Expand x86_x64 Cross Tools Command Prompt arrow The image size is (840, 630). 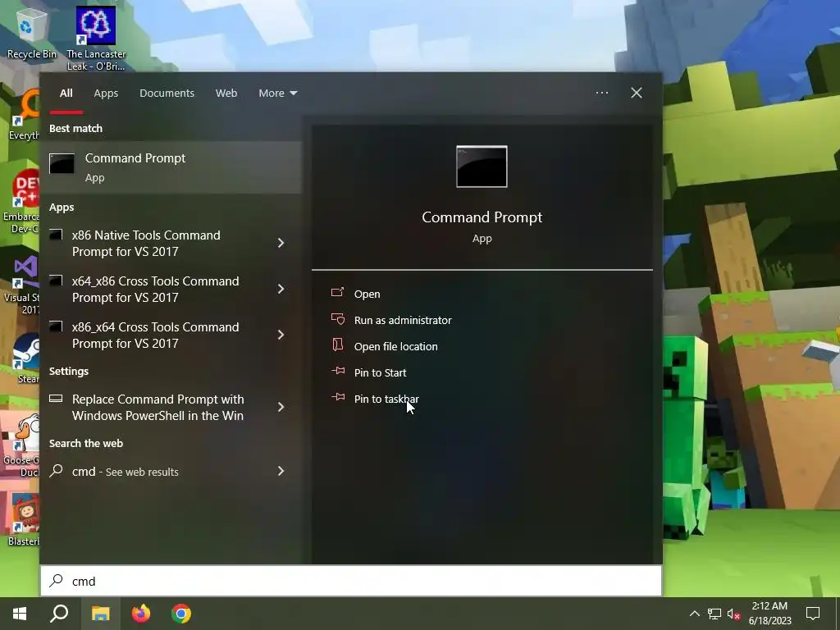click(x=281, y=335)
